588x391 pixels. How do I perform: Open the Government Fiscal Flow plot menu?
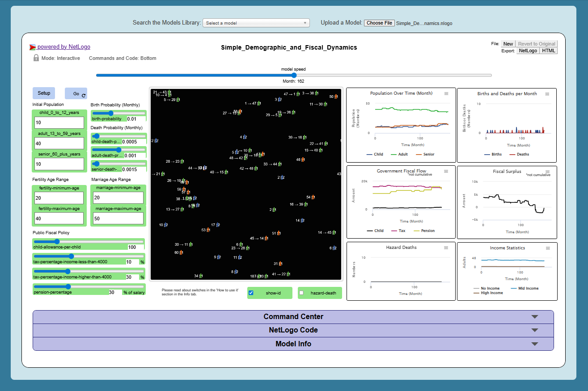coord(446,171)
